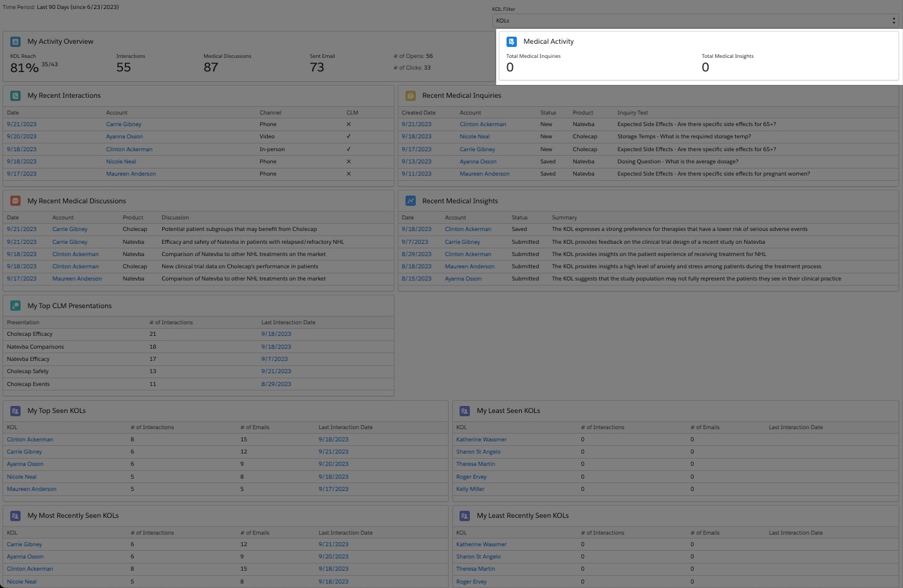
Task: Click the Recent Medical Inquiries icon
Action: point(411,96)
